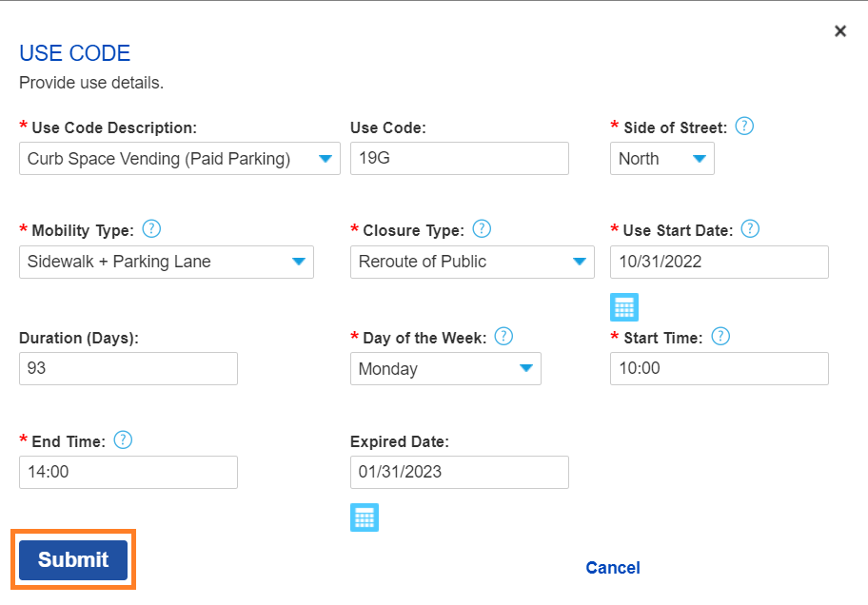Click help icon next to Start Time

coord(720,337)
